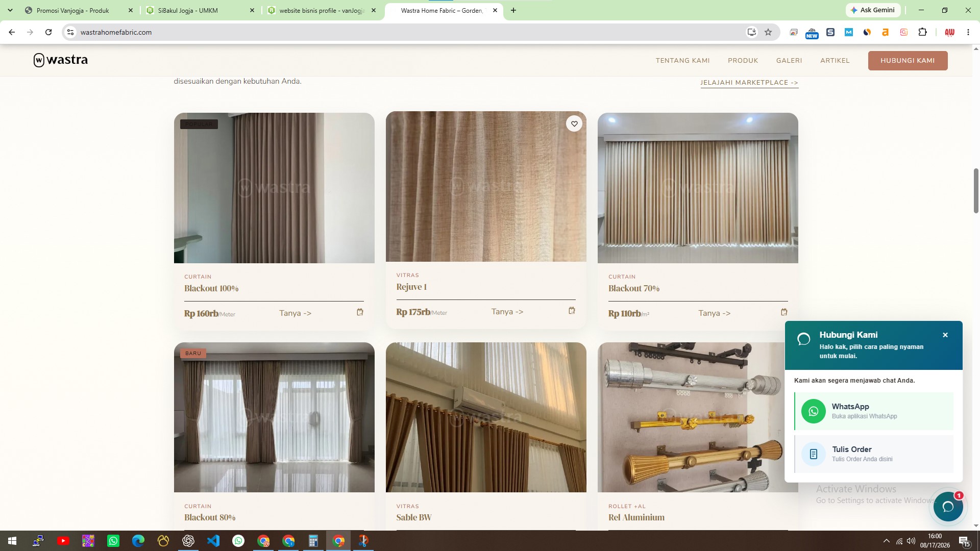The image size is (980, 551).
Task: Show hidden system tray icons
Action: (x=886, y=541)
